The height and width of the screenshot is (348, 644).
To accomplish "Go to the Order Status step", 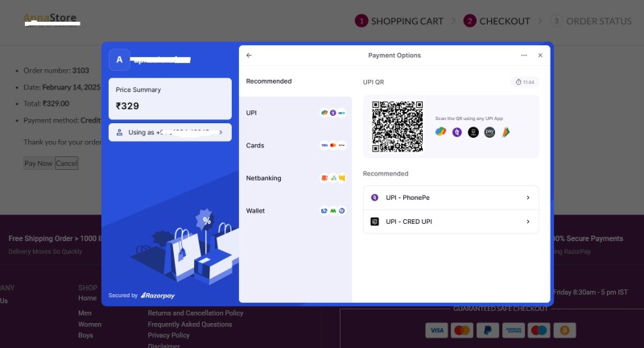I will (591, 21).
